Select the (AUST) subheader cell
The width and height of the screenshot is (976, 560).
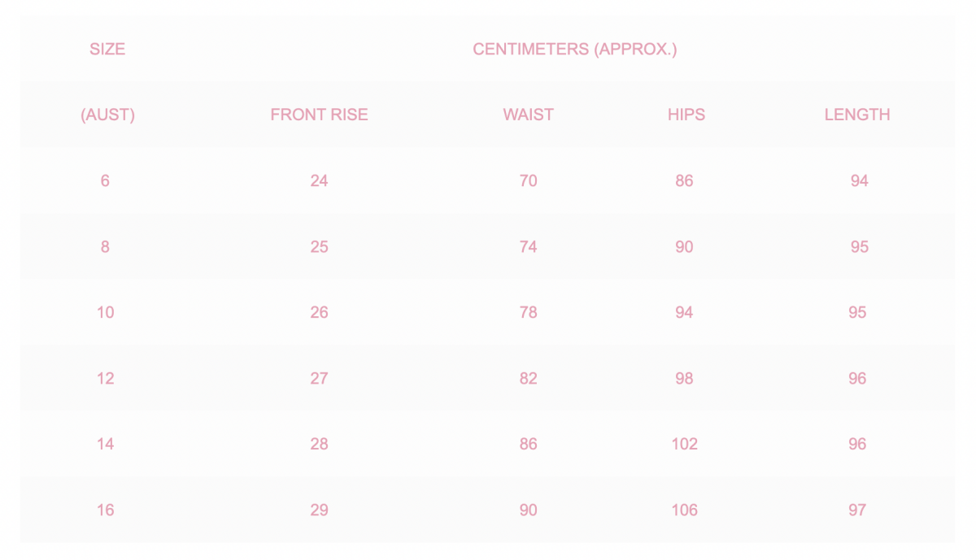click(x=107, y=115)
